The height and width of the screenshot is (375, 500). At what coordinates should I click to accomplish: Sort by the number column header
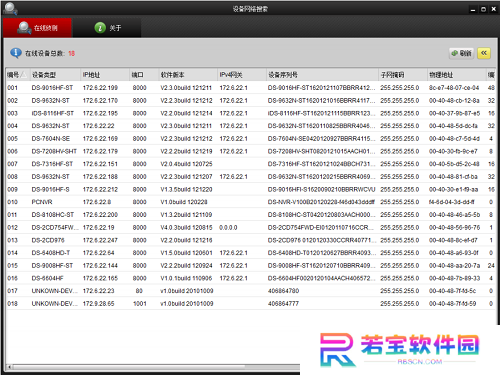click(x=17, y=75)
